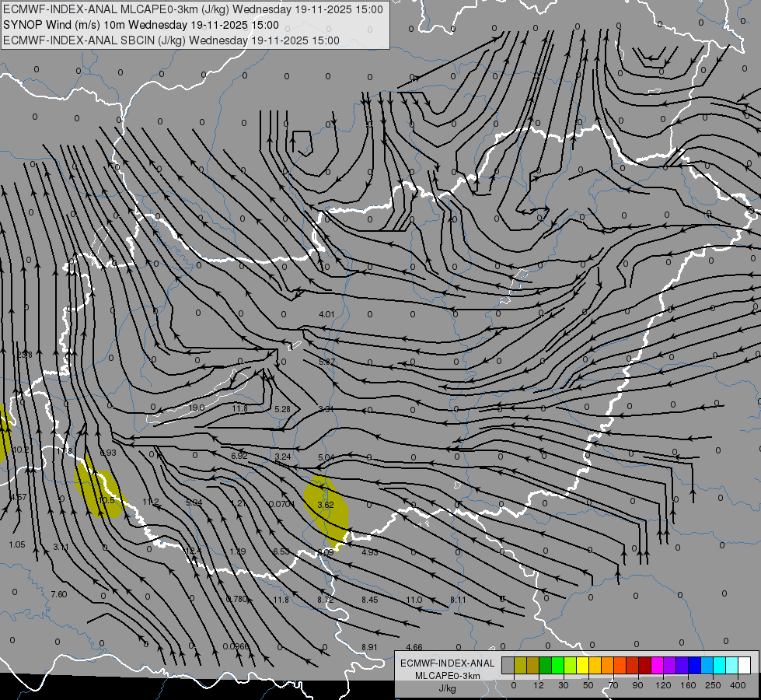Click the legend label ECMWF-INDEX-ANAL

[447, 663]
